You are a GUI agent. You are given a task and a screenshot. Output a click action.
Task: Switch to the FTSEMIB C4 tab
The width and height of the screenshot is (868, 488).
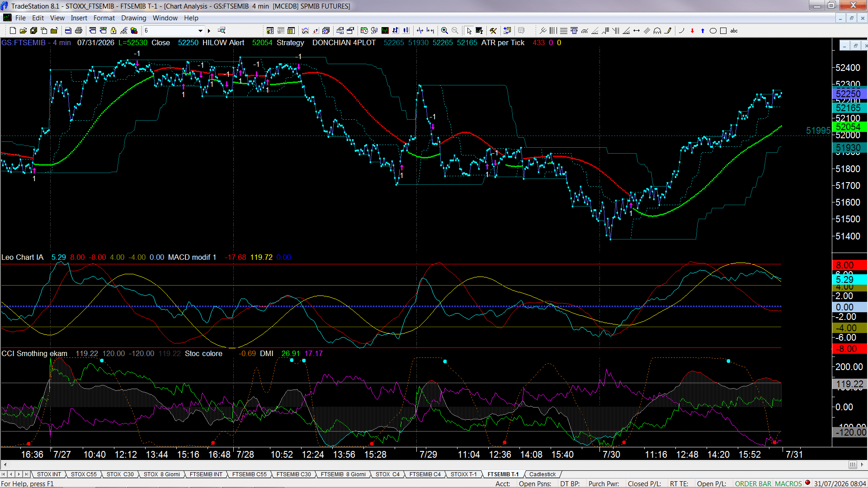tap(425, 474)
